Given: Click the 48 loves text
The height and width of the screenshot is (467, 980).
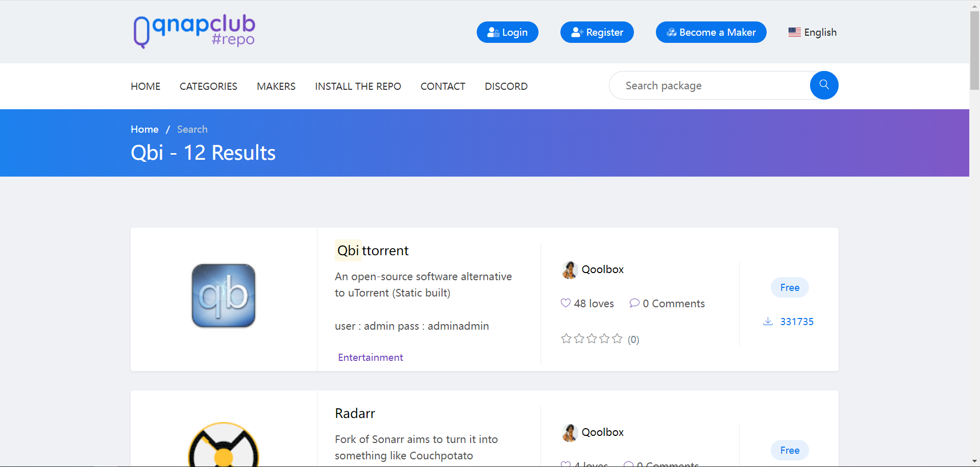Looking at the screenshot, I should point(594,304).
